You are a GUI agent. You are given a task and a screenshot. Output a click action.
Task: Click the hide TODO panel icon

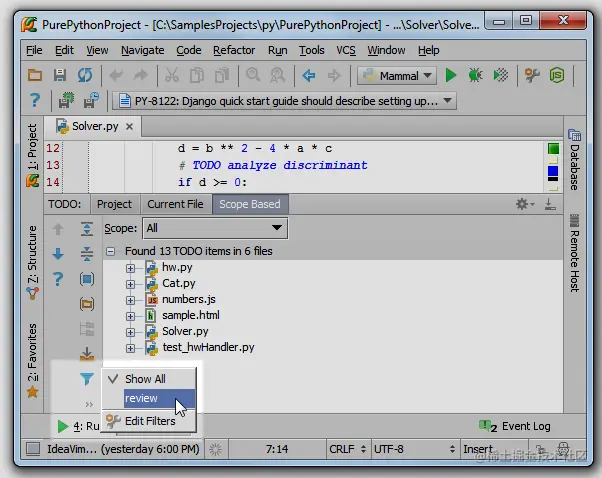click(x=550, y=204)
